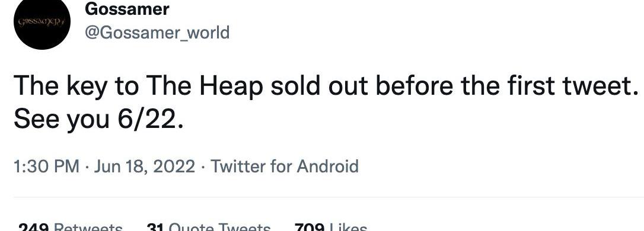Visit the @Gossamer_world handle
This screenshot has width=644, height=231.
click(157, 33)
